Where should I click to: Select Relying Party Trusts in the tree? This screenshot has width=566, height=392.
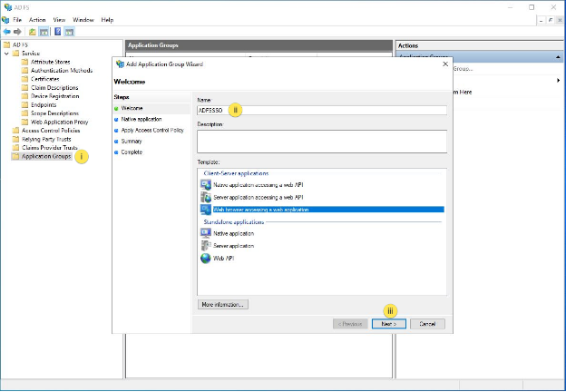(x=44, y=139)
